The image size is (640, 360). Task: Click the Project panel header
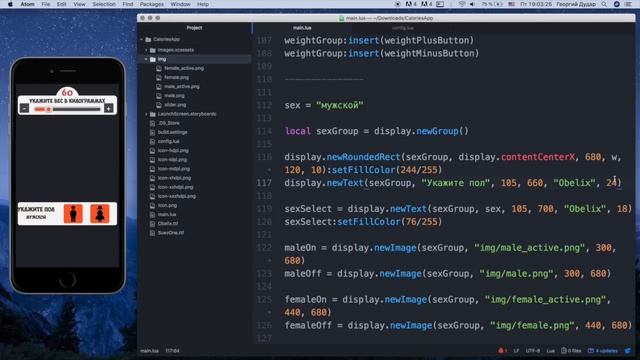tap(194, 28)
